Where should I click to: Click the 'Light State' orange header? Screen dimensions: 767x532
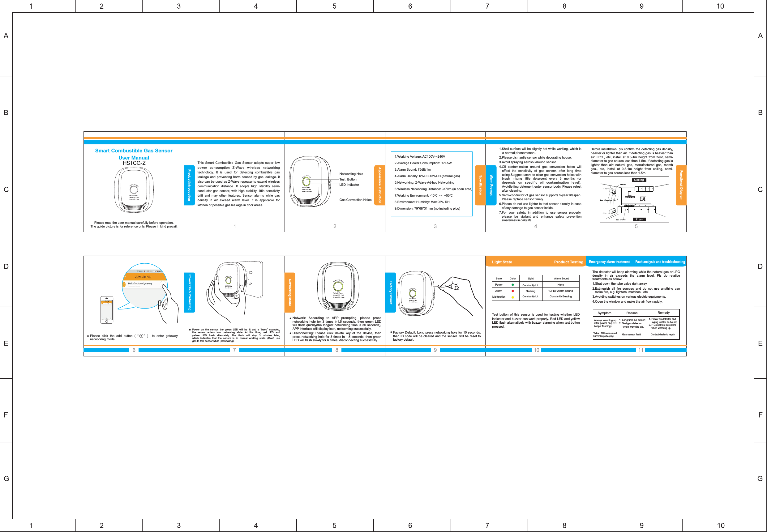(x=502, y=262)
